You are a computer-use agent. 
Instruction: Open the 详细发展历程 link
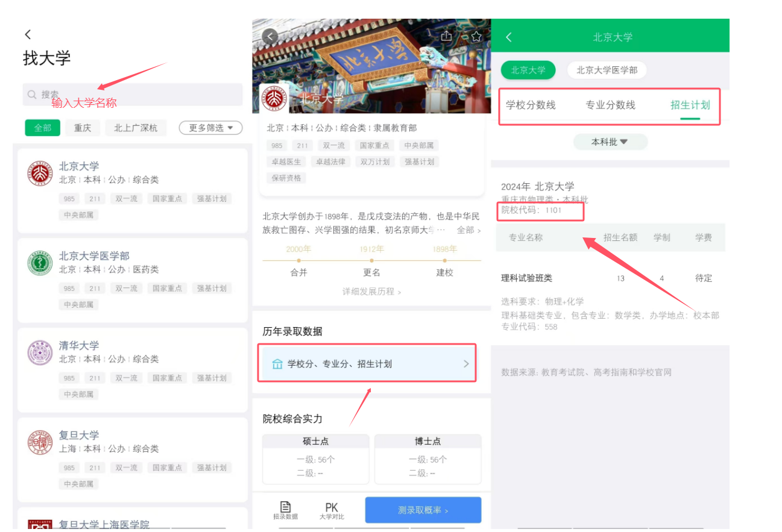371,292
